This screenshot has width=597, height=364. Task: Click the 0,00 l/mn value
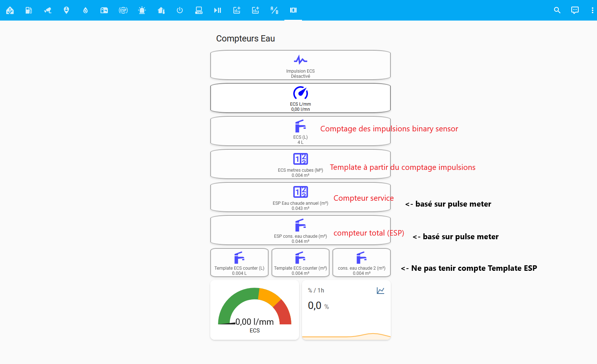(301, 109)
